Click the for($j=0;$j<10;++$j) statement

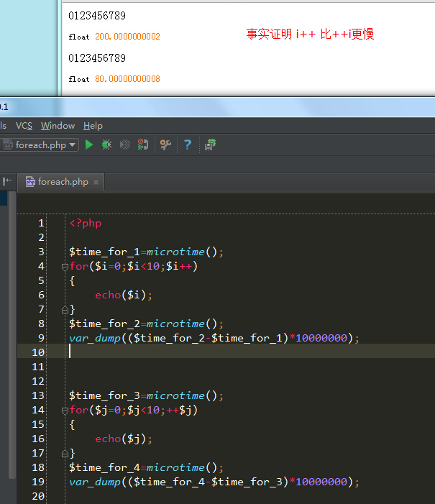pyautogui.click(x=134, y=410)
